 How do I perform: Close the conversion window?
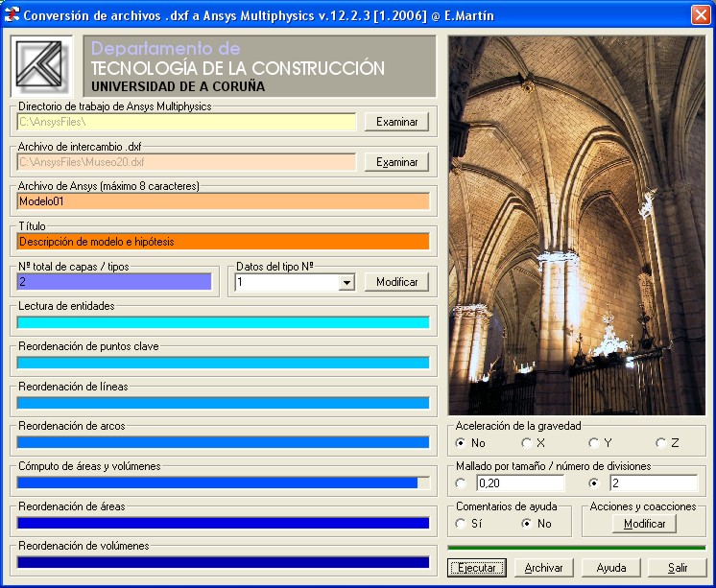[700, 14]
